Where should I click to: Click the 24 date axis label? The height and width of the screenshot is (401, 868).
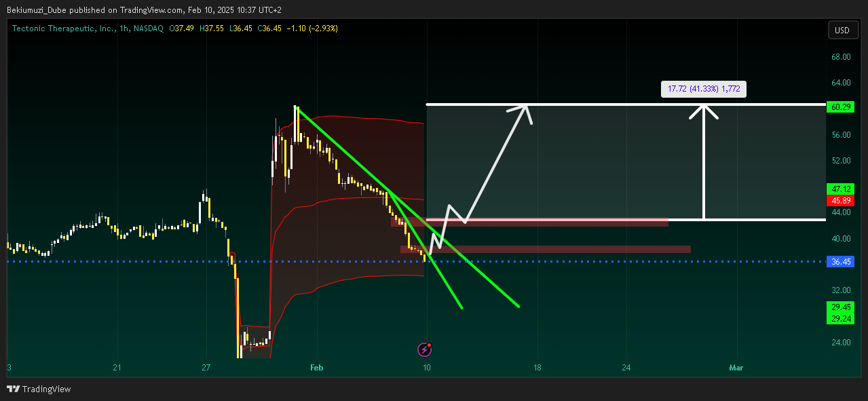click(626, 368)
